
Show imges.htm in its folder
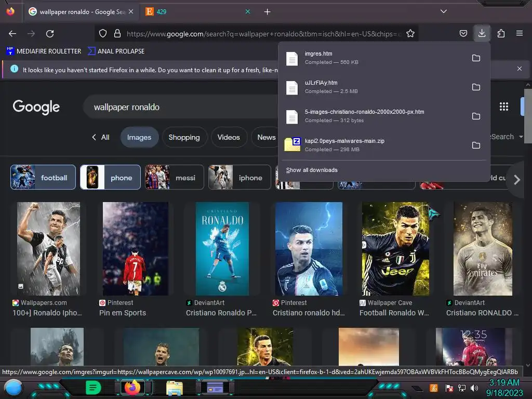point(476,58)
